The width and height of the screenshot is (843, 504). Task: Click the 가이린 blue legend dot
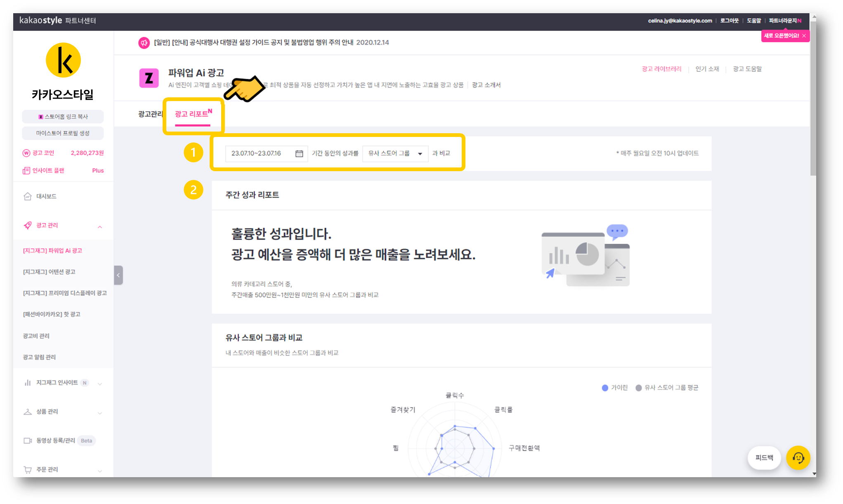(605, 388)
